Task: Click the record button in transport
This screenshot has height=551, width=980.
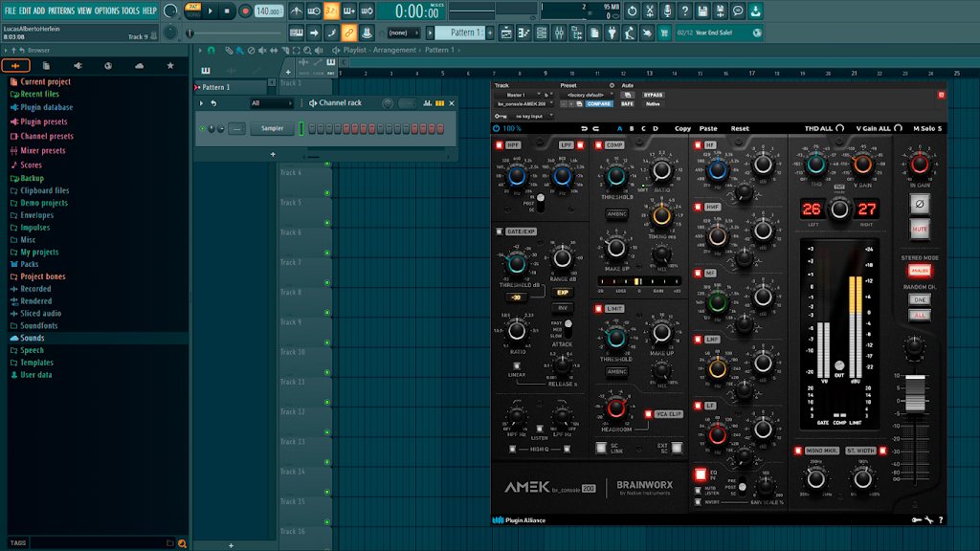Action: pyautogui.click(x=245, y=11)
